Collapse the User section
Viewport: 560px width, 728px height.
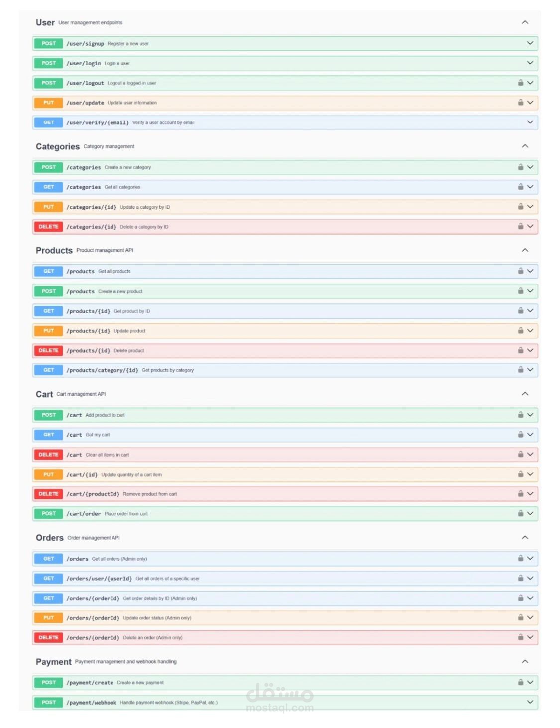click(x=525, y=22)
